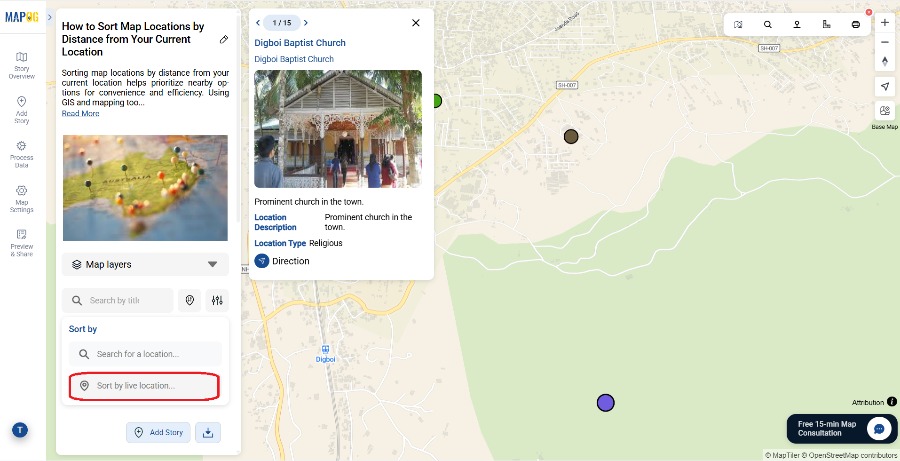900x461 pixels.
Task: Click the MAPOG logo
Action: coord(22,17)
